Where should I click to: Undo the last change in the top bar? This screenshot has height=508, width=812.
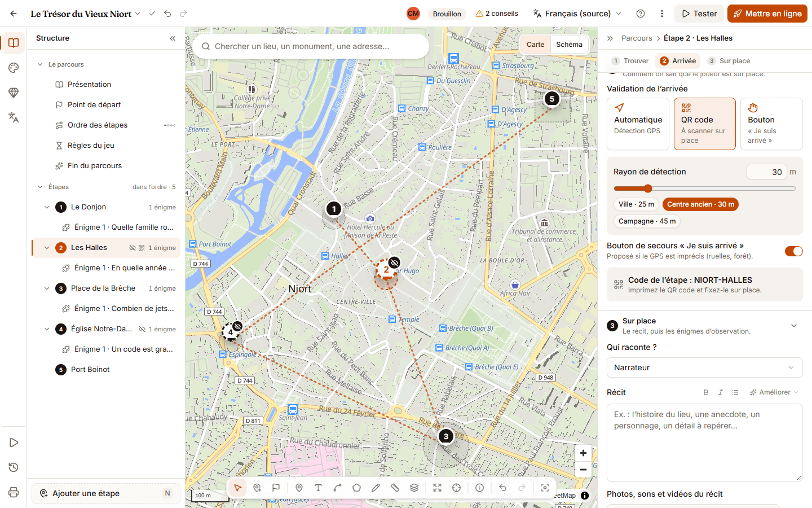[167, 14]
